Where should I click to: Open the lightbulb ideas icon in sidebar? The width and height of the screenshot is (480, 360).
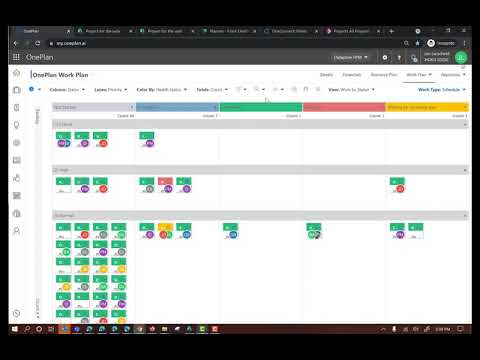tap(17, 125)
